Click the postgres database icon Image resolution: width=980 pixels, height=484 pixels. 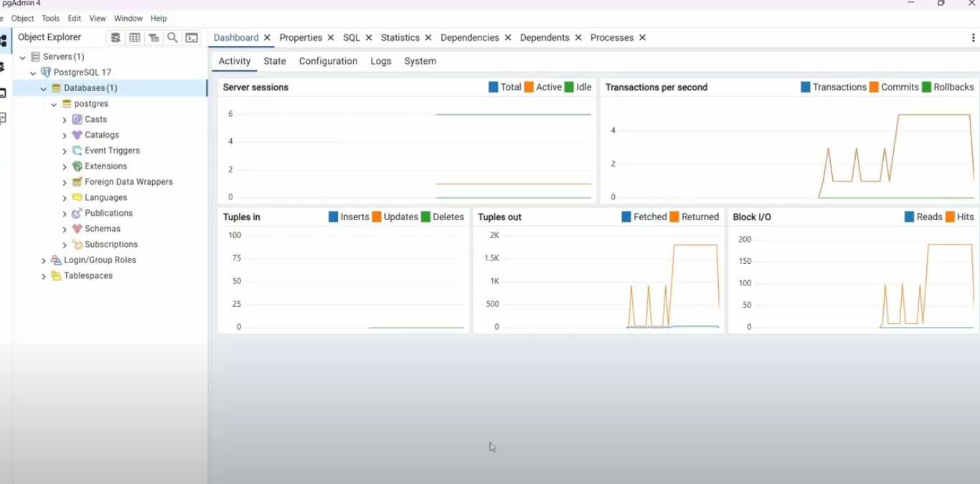click(x=67, y=104)
